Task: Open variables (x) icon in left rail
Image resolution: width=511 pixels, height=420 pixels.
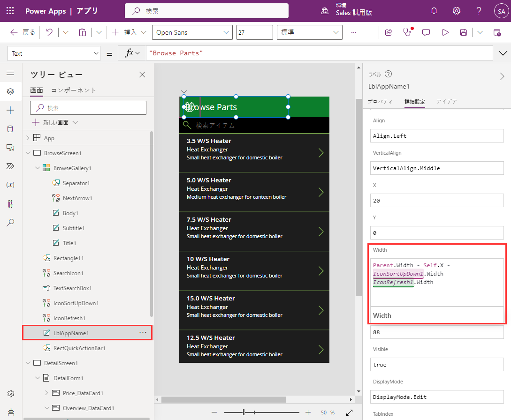Action: point(10,185)
